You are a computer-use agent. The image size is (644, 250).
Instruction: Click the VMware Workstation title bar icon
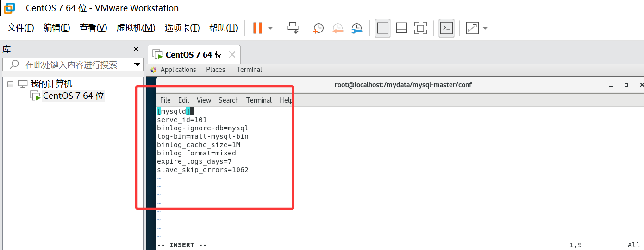click(9, 8)
